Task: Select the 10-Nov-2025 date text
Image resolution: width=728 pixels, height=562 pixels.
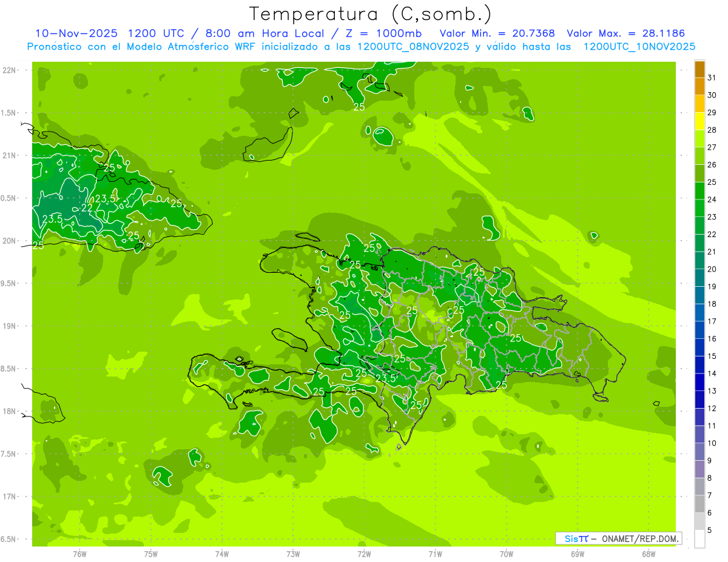Action: [x=73, y=33]
